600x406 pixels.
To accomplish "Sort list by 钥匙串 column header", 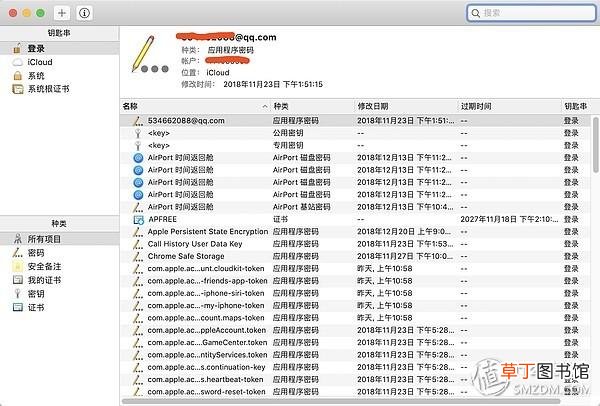I will click(x=578, y=106).
